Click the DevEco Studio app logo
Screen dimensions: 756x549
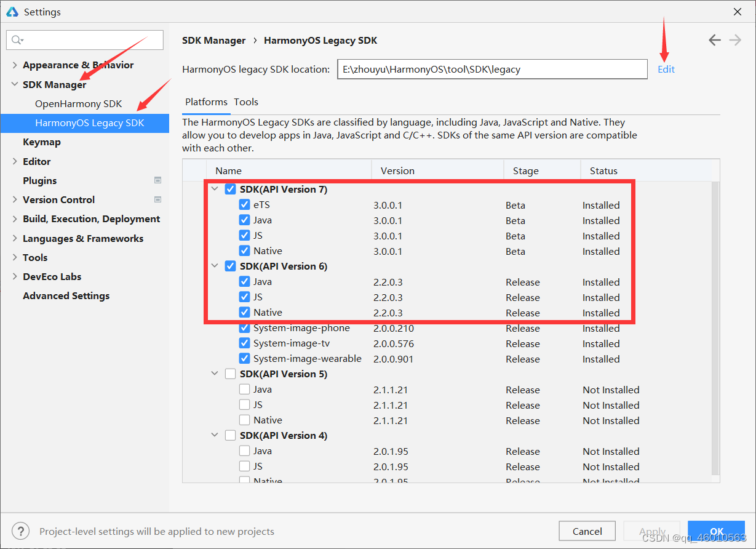point(12,12)
